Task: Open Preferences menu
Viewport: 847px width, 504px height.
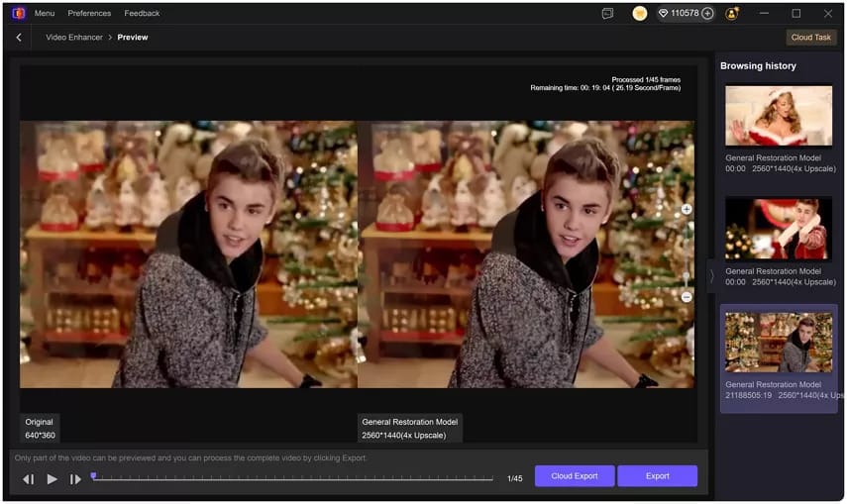Action: tap(89, 13)
